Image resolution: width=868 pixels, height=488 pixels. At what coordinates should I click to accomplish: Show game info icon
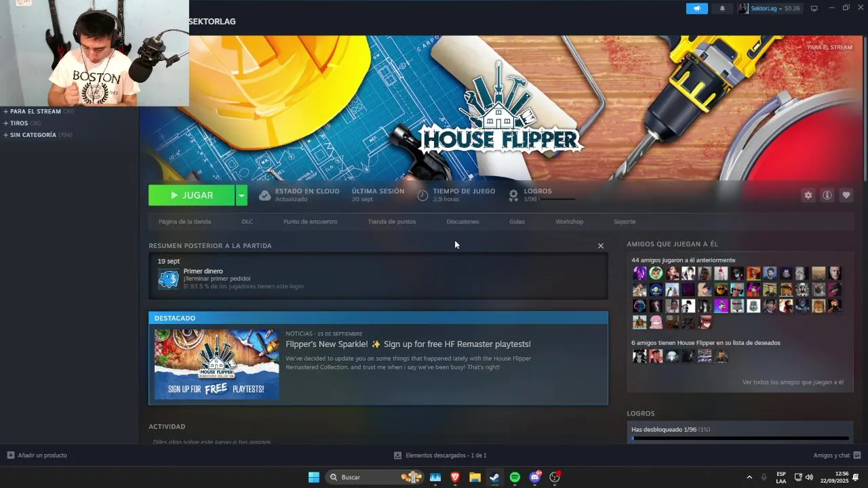pos(827,195)
